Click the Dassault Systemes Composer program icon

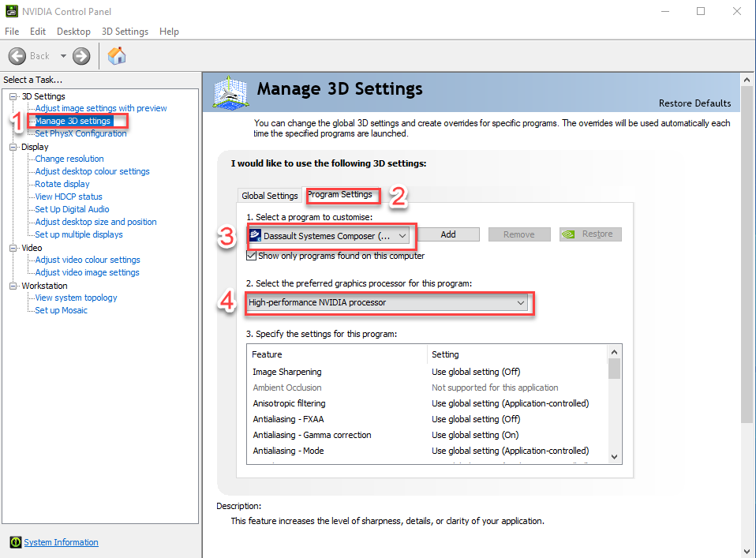coord(255,235)
